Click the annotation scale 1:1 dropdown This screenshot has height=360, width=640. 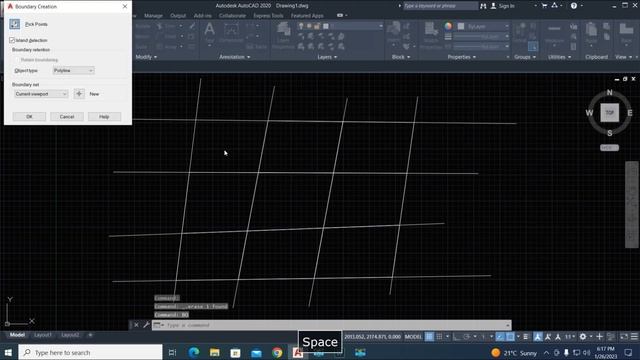(x=569, y=337)
